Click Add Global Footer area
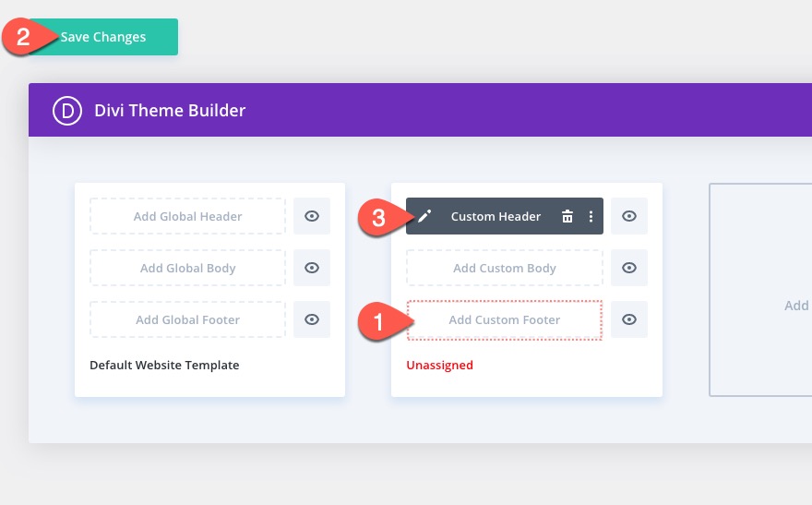 [187, 319]
